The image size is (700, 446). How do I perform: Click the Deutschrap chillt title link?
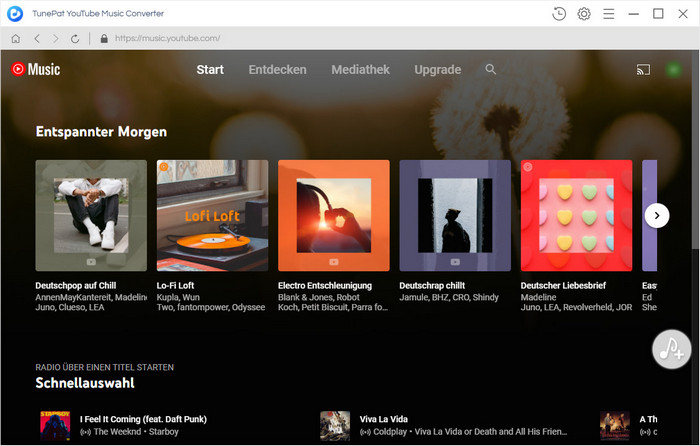(432, 286)
